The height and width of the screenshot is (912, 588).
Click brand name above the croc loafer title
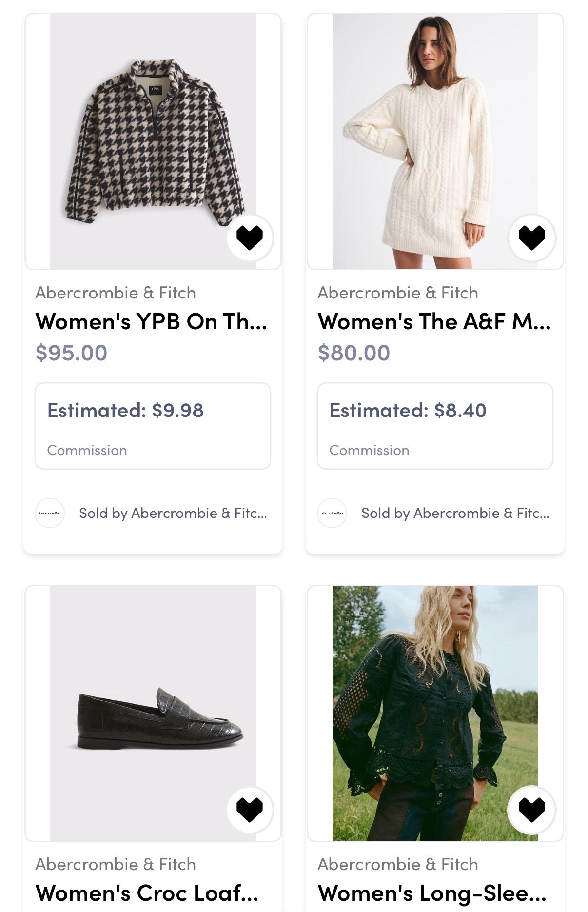[x=116, y=864]
